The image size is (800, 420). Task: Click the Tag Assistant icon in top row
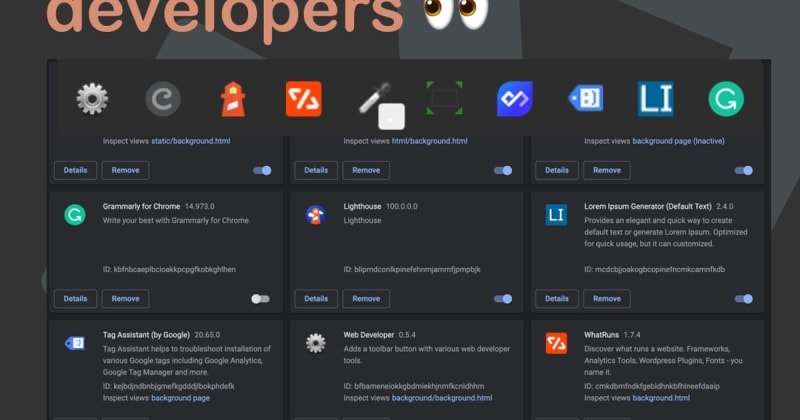tap(585, 99)
